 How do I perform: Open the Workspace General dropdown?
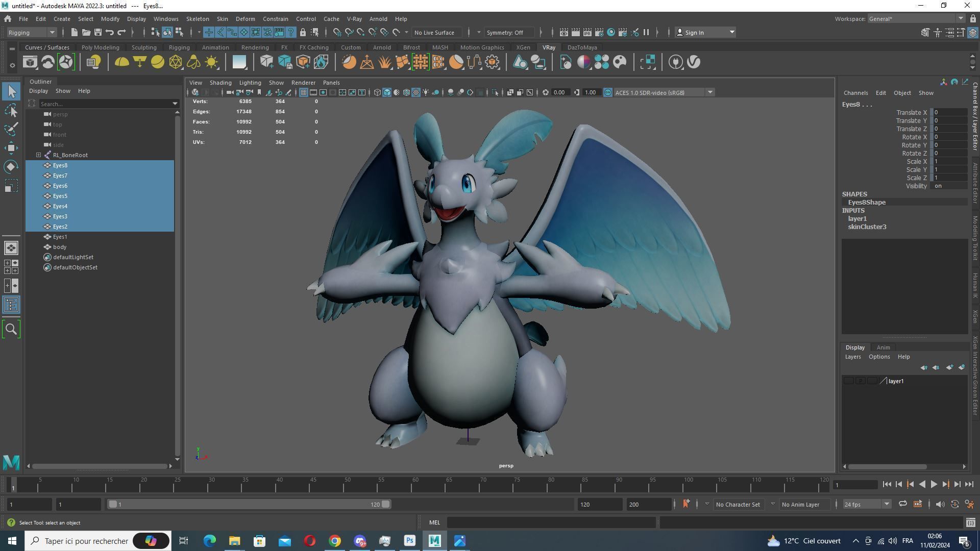pyautogui.click(x=916, y=19)
